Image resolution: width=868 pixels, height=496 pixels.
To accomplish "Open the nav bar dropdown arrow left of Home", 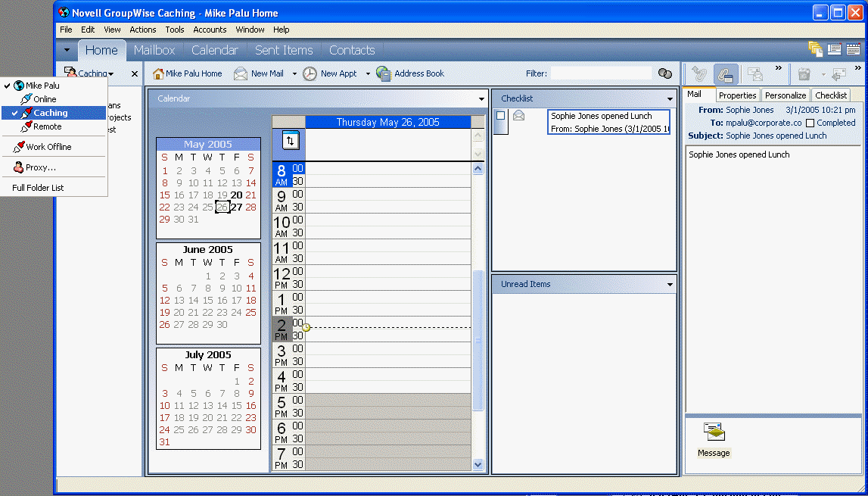I will (67, 50).
